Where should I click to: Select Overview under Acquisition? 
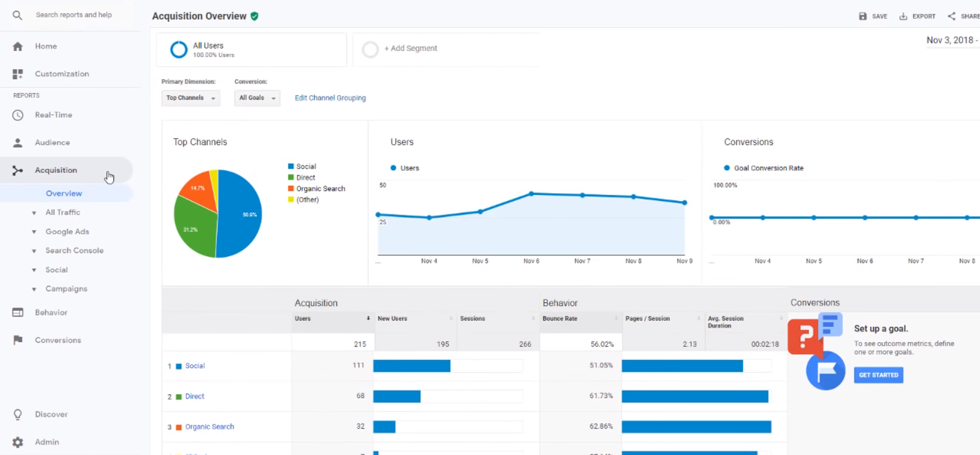click(64, 194)
